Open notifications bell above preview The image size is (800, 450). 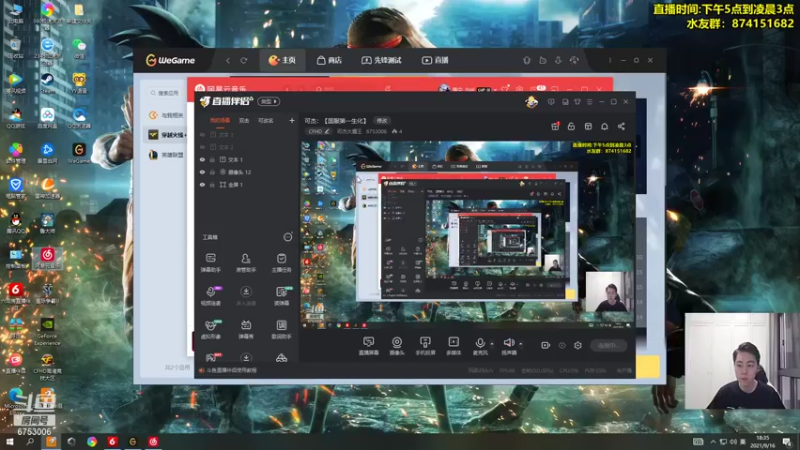pos(605,126)
